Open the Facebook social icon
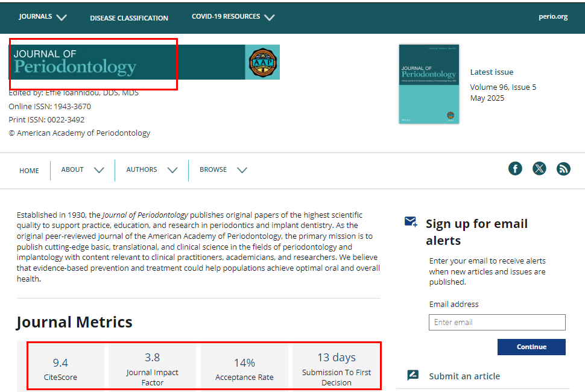The width and height of the screenshot is (585, 392). (515, 169)
